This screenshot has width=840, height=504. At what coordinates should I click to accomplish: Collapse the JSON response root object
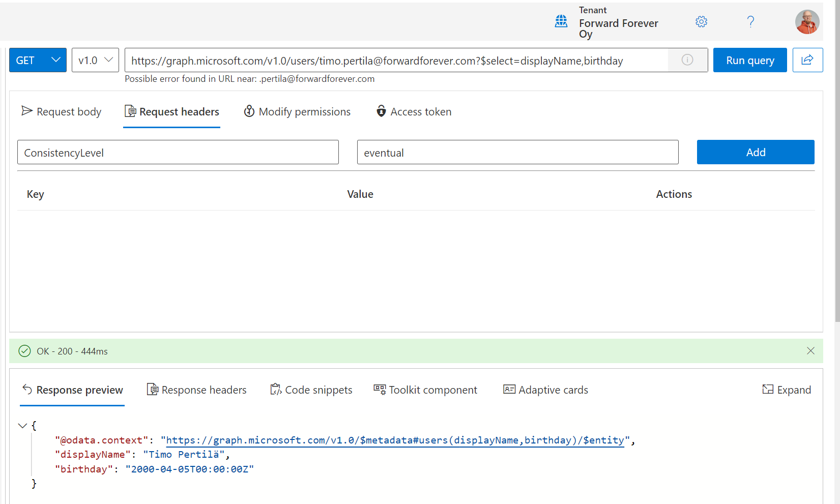coord(22,426)
